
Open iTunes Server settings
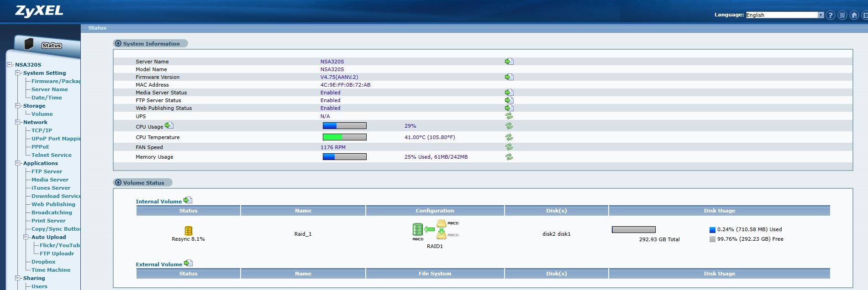click(51, 188)
